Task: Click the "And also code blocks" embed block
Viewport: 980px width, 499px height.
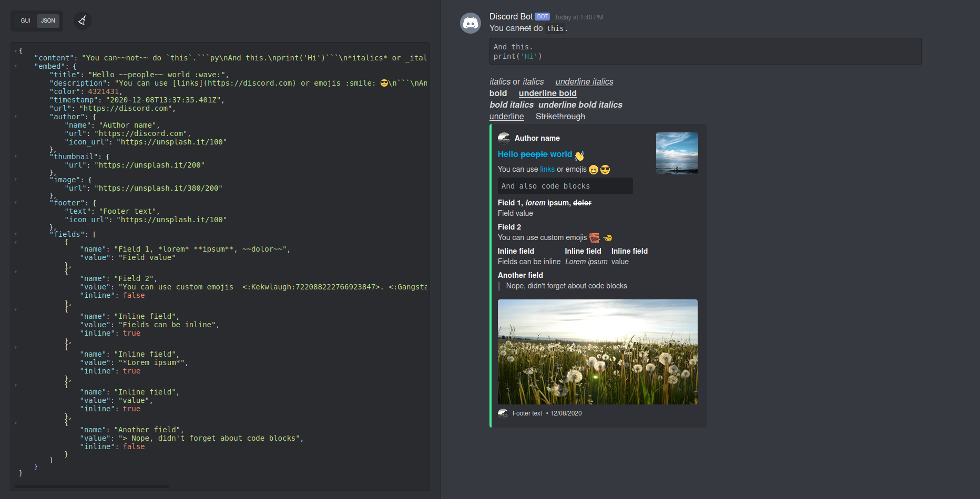Action: 565,186
